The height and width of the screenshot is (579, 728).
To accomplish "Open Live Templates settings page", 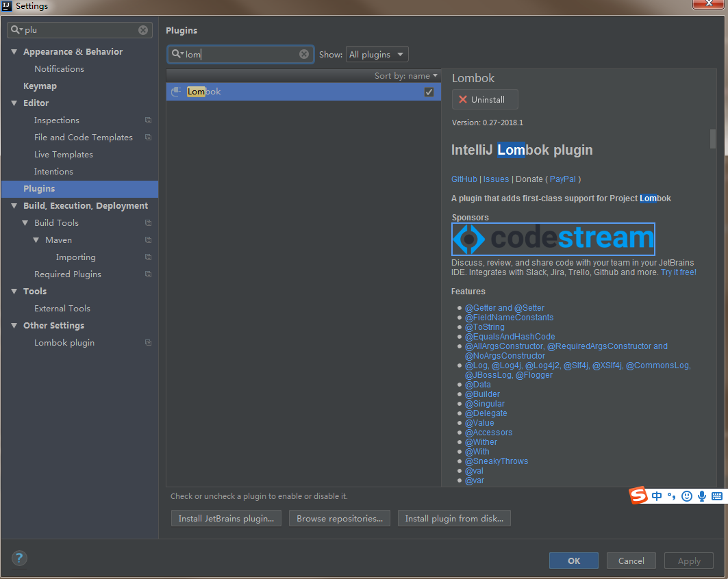I will pyautogui.click(x=63, y=155).
